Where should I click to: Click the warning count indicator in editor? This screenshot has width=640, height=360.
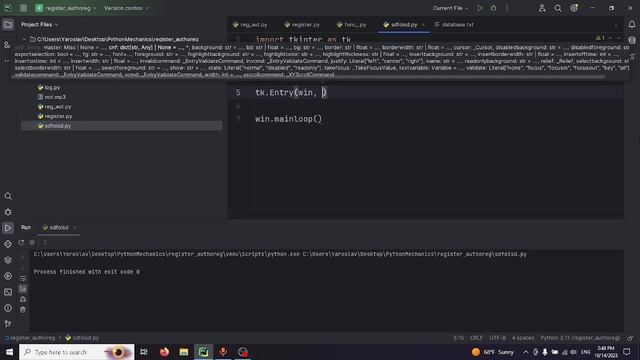pos(600,38)
